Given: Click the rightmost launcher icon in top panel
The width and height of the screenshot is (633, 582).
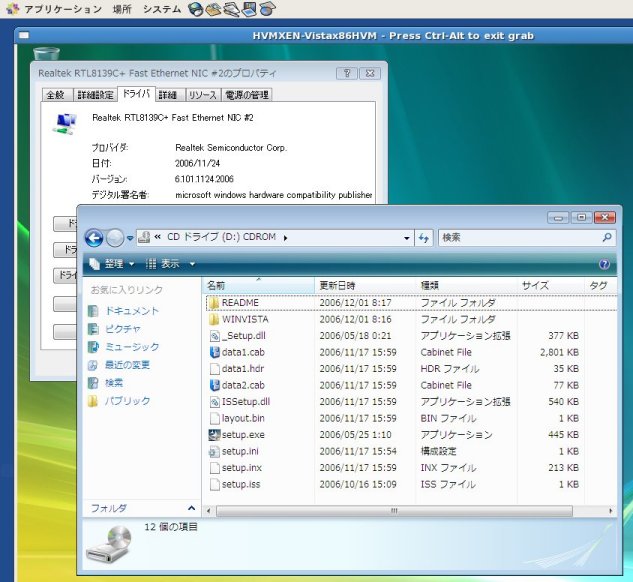Looking at the screenshot, I should (267, 8).
